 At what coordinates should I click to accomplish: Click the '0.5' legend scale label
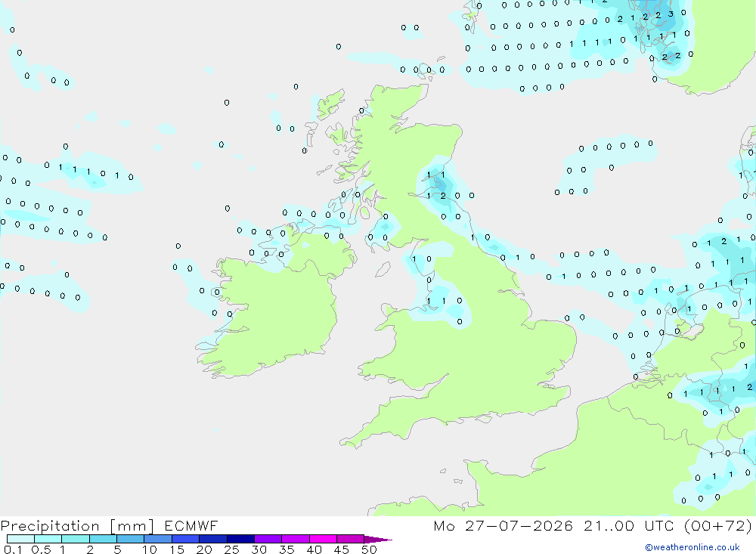[41, 549]
